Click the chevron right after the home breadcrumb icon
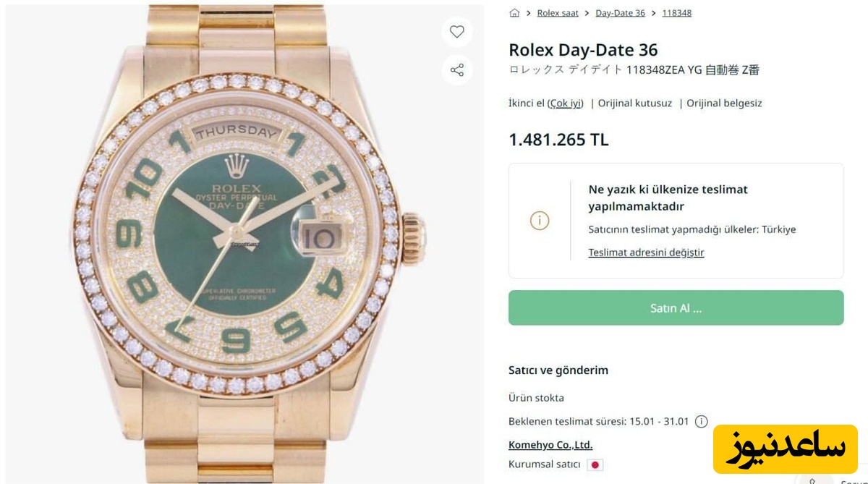Image resolution: width=868 pixels, height=484 pixels. point(529,13)
